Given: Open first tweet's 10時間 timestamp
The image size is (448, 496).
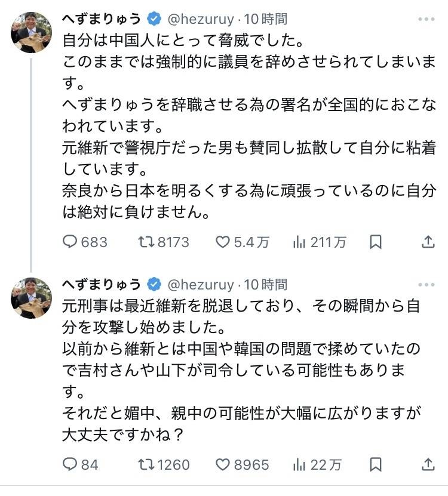Looking at the screenshot, I should pyautogui.click(x=266, y=20).
